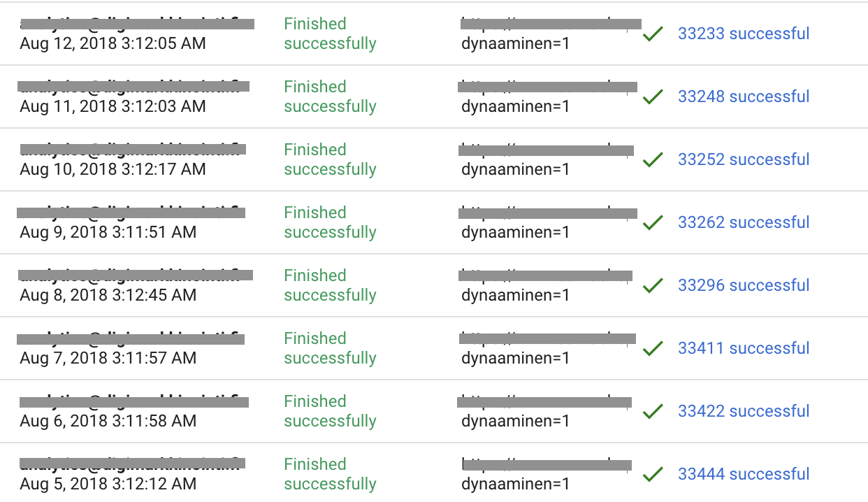Click the green checkmark beside 33296 successful
This screenshot has width=868, height=502.
[x=653, y=285]
